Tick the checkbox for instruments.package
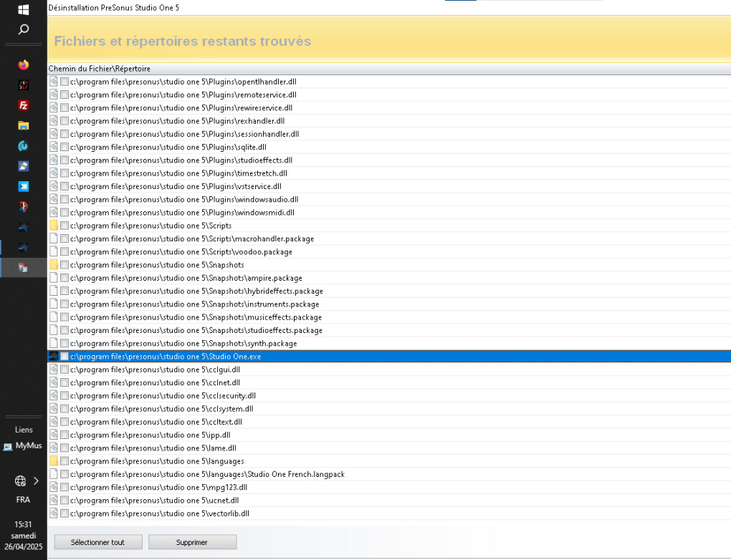The width and height of the screenshot is (731, 560). tap(64, 304)
